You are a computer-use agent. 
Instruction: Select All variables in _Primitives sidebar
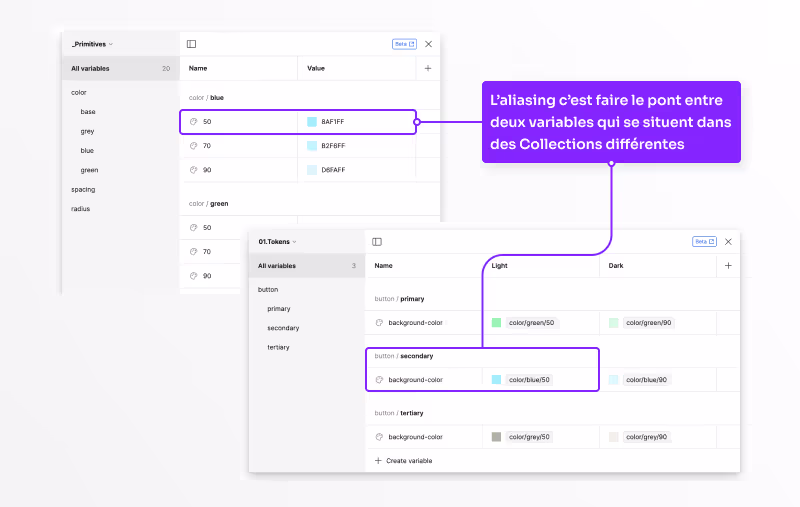120,68
